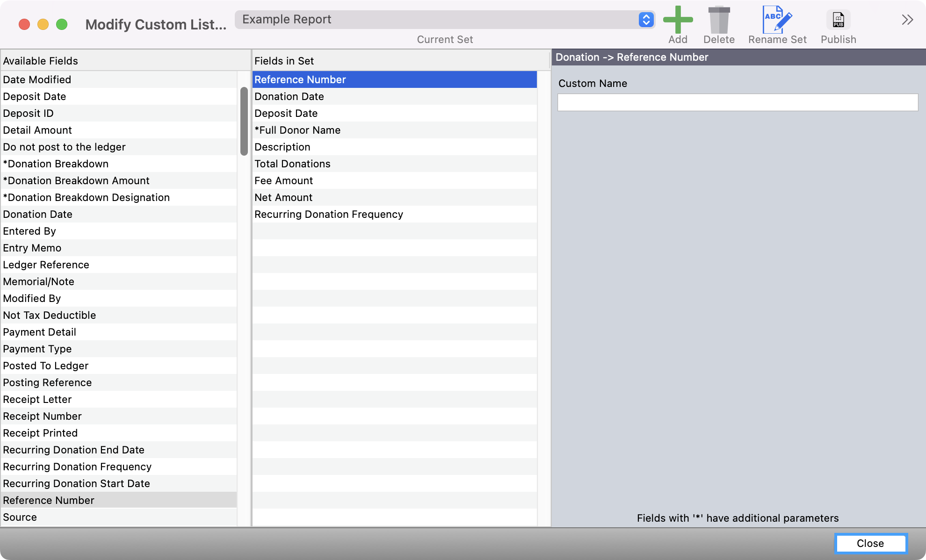Click the trash can Delete icon
The image size is (926, 560).
point(719,20)
